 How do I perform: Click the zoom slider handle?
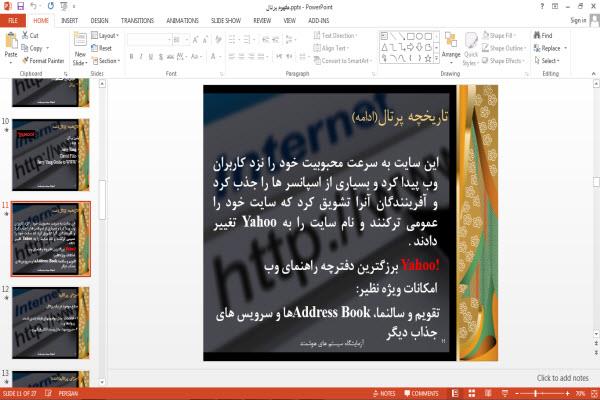tap(536, 393)
